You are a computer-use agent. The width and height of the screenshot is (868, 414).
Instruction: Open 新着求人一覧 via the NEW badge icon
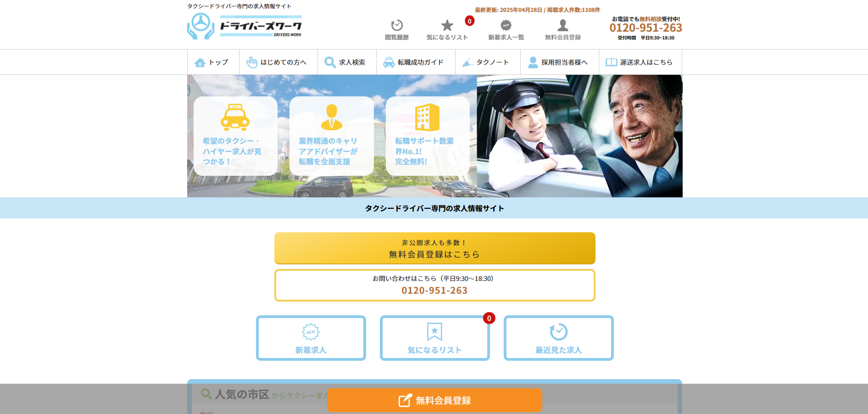tap(506, 25)
